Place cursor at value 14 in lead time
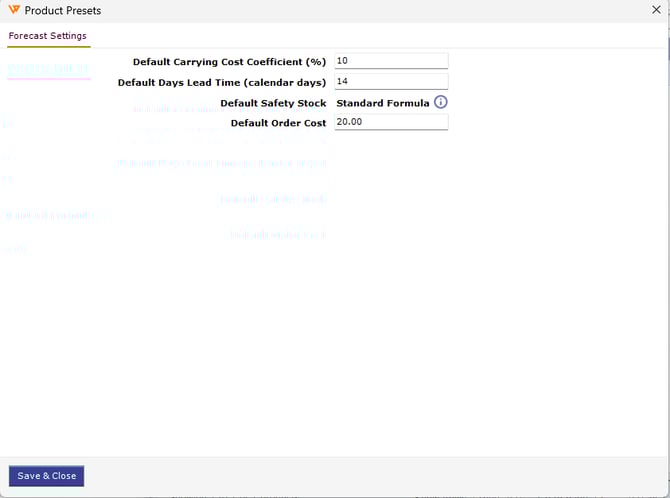This screenshot has width=670, height=498. [342, 82]
